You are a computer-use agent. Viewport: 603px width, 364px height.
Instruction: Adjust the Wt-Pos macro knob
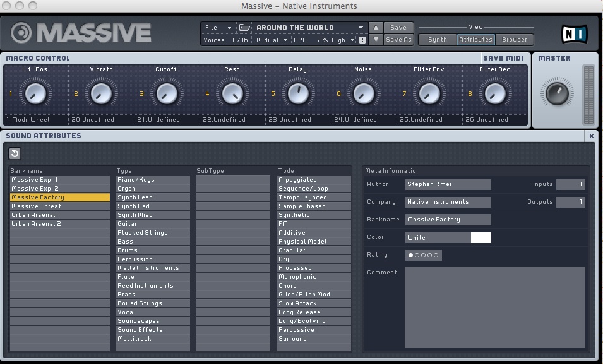[x=36, y=93]
